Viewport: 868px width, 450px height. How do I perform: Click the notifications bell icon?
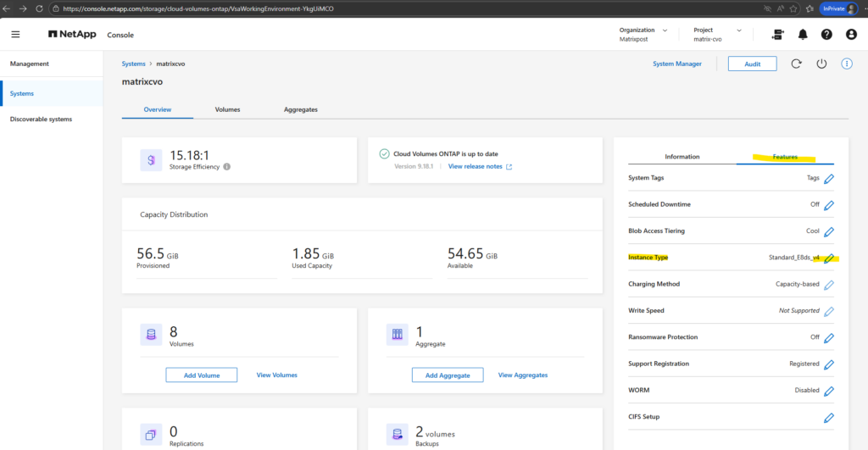point(803,35)
